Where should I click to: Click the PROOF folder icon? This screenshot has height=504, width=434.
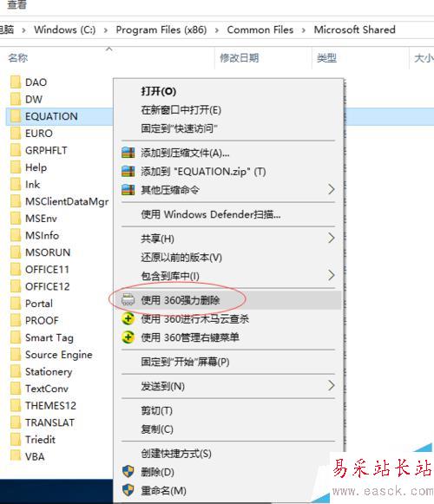pyautogui.click(x=16, y=321)
